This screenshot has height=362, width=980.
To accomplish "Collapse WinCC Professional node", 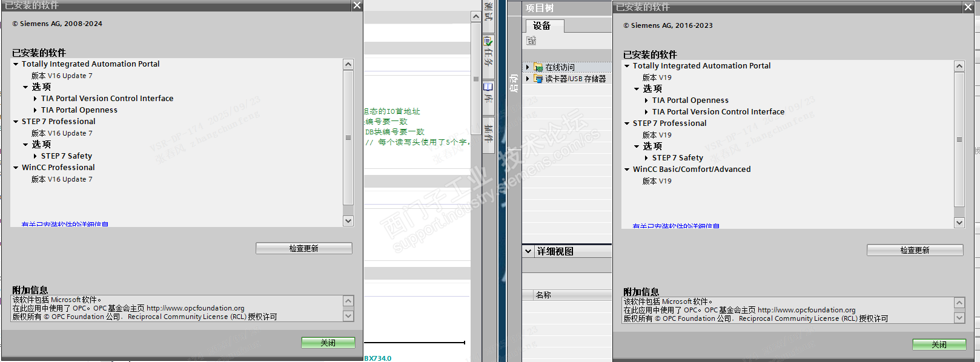I will [16, 168].
